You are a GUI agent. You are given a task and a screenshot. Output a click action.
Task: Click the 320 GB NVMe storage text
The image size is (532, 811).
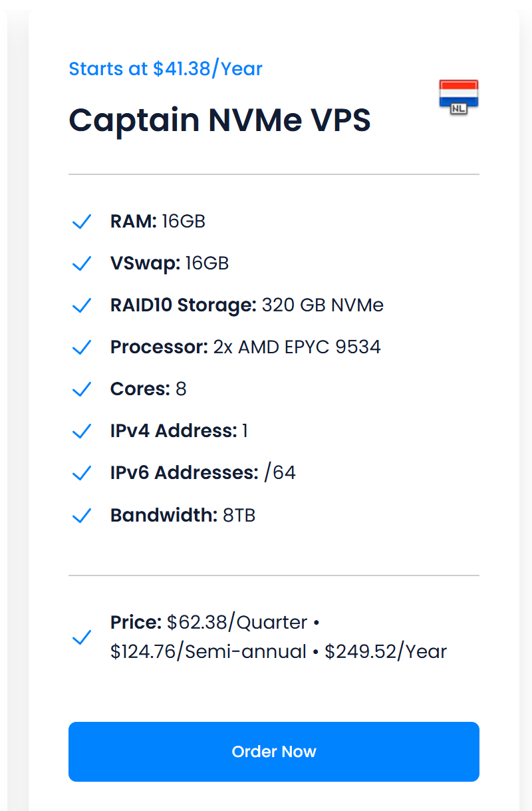click(x=323, y=305)
